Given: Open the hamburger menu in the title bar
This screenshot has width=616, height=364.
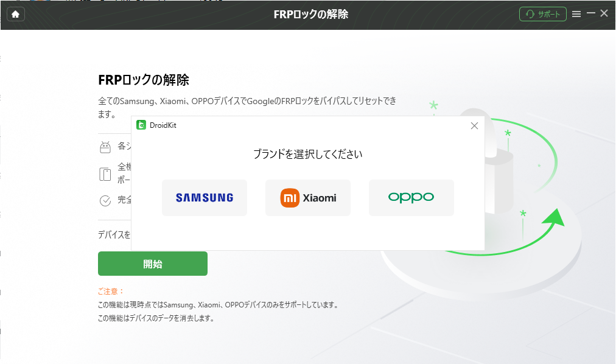Looking at the screenshot, I should pos(576,14).
